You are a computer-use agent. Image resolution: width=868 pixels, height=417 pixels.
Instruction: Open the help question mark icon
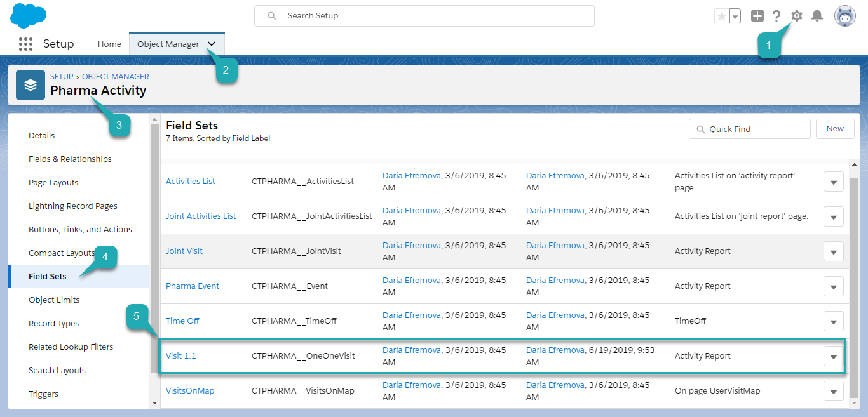click(x=776, y=17)
